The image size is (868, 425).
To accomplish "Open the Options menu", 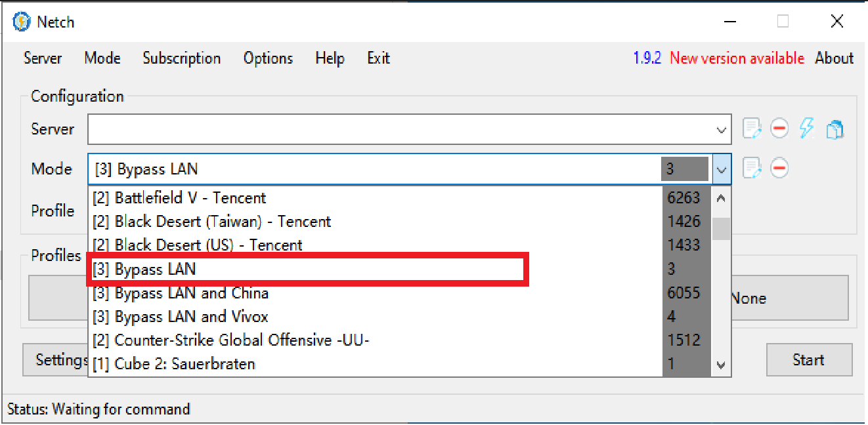I will pyautogui.click(x=268, y=58).
